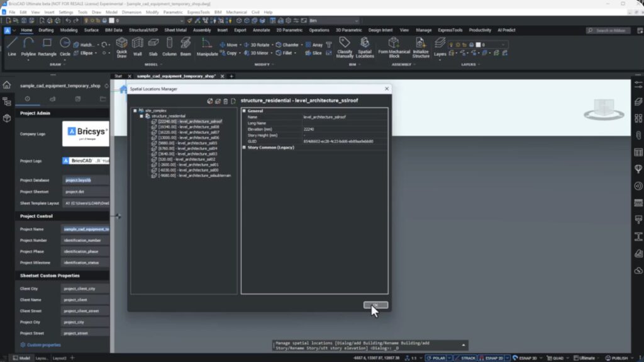
Task: Switch to the Modeling ribbon tab
Action: [x=69, y=30]
